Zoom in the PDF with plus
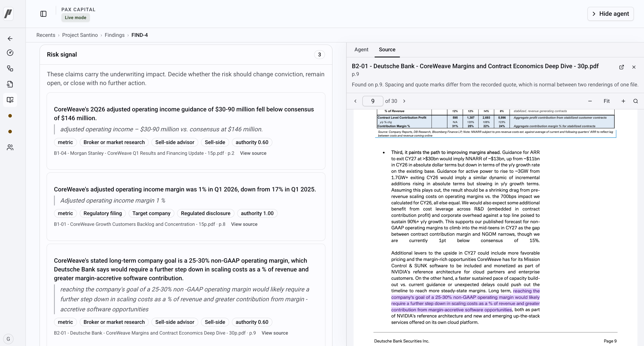644x346 pixels. point(623,101)
